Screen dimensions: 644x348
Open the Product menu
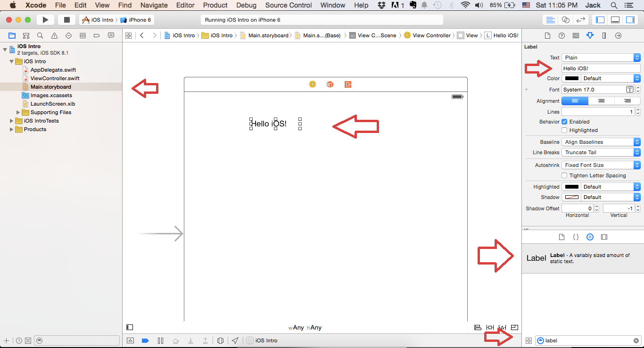[x=215, y=5]
